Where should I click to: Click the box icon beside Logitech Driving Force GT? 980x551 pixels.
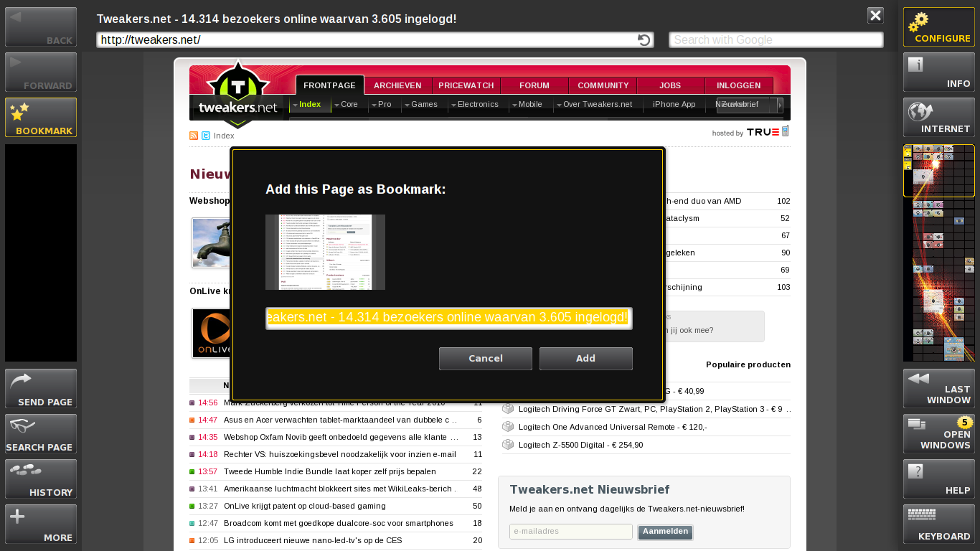point(508,409)
